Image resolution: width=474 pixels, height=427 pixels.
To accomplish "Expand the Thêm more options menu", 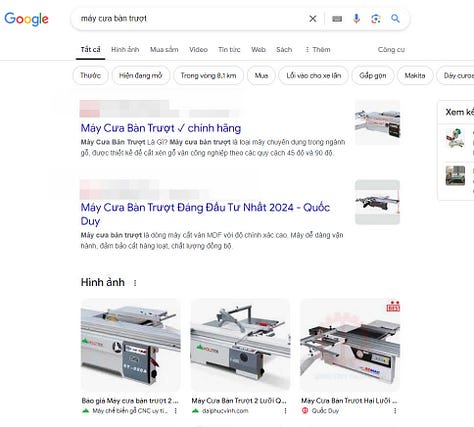I will [x=318, y=50].
